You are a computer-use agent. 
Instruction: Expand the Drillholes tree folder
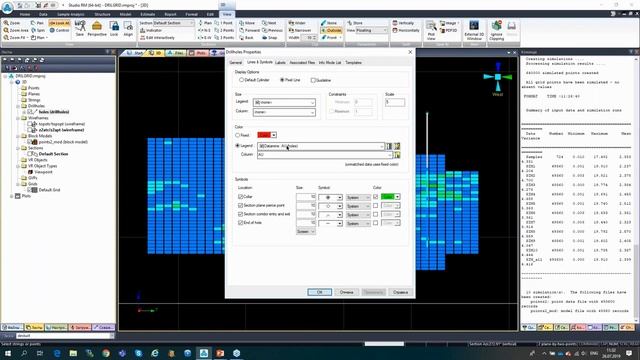click(18, 106)
